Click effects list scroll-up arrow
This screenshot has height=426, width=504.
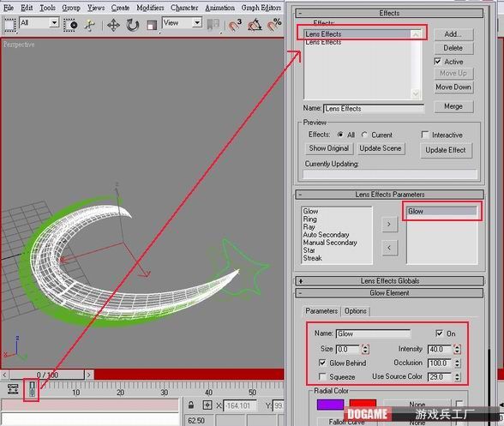click(x=416, y=34)
